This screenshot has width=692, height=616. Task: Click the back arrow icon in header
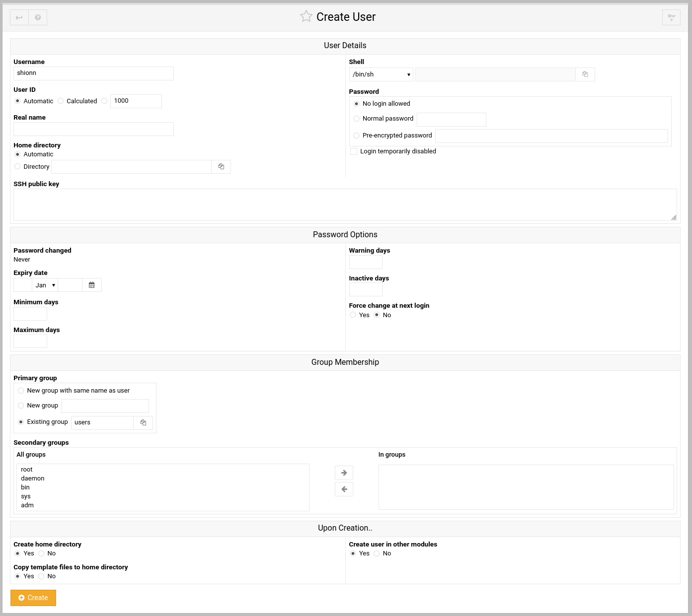pos(19,17)
